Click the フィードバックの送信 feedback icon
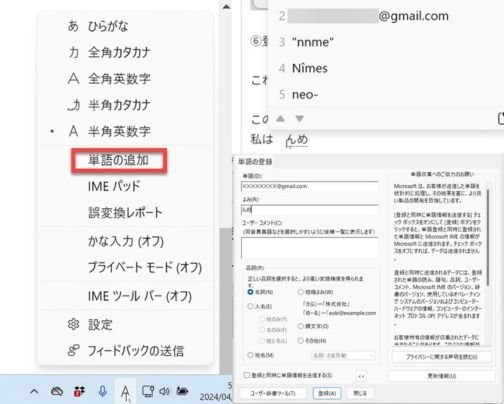504x404 pixels. [x=73, y=350]
